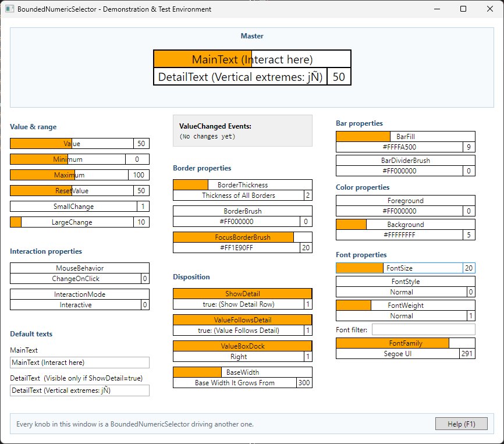
Task: Click the FontSize selector bar
Action: 400,268
